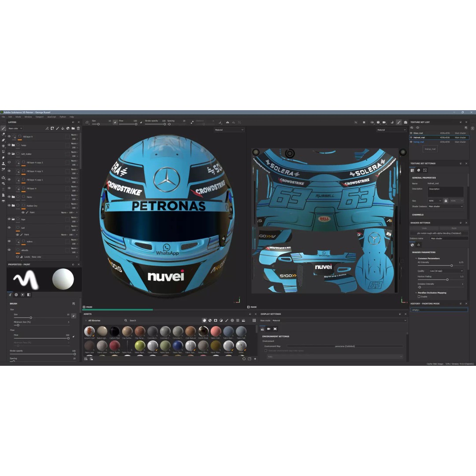The image size is (476, 476).
Task: Show the Fill layer 4 copy 2 layer
Action: click(x=9, y=162)
